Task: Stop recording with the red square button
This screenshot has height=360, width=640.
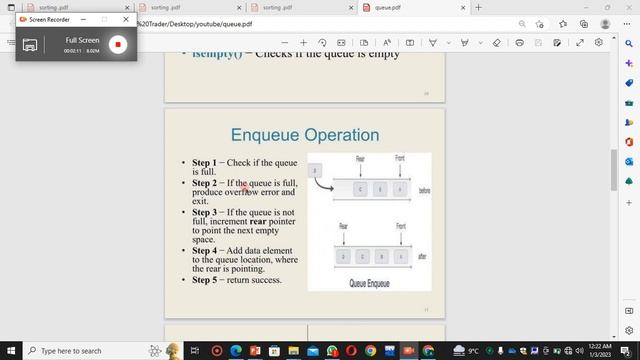Action: [118, 44]
